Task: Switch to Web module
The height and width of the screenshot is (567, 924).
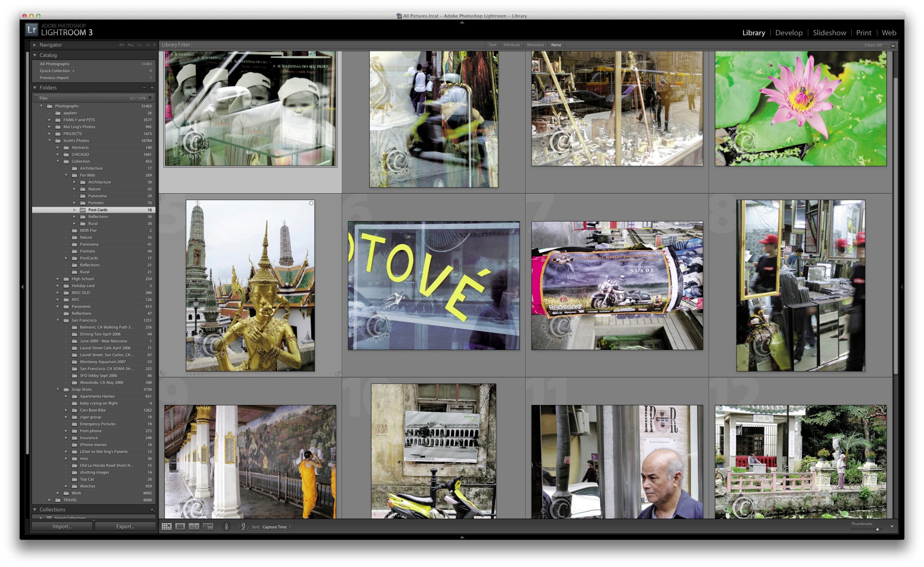Action: point(889,32)
